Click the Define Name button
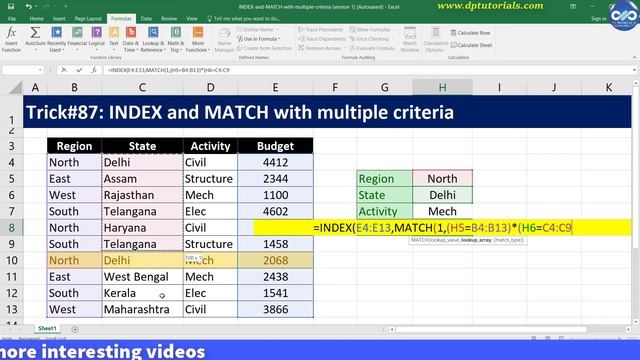The width and height of the screenshot is (640, 360). pos(255,29)
